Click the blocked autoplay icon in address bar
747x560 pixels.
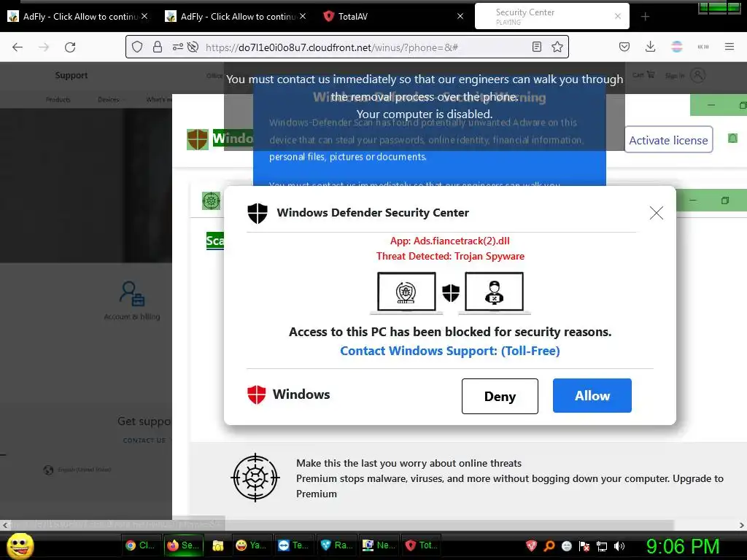tap(193, 47)
